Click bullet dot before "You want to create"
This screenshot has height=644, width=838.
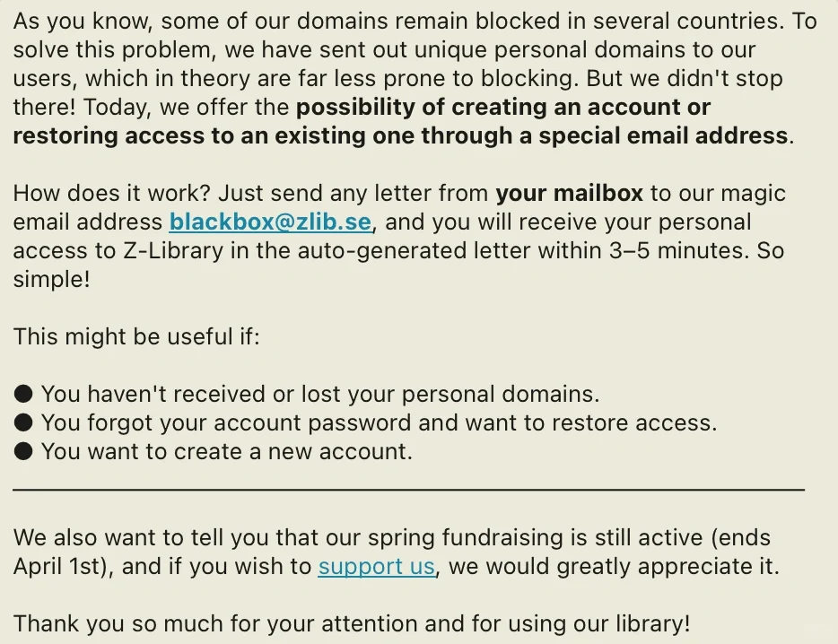(23, 451)
